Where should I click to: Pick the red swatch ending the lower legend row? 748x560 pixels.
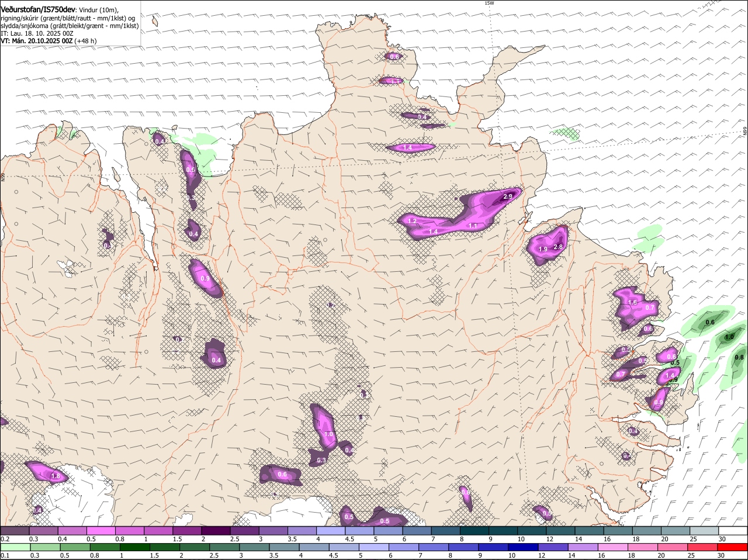(732, 548)
